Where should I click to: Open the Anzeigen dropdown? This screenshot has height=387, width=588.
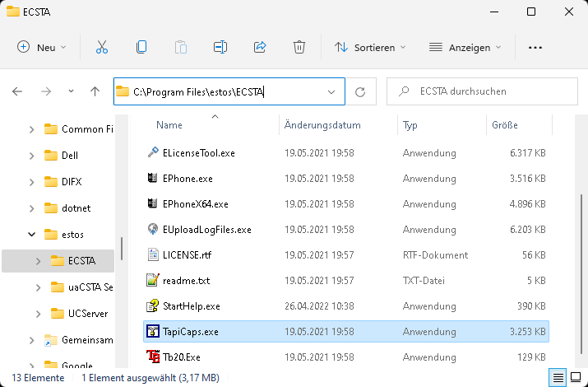[465, 48]
